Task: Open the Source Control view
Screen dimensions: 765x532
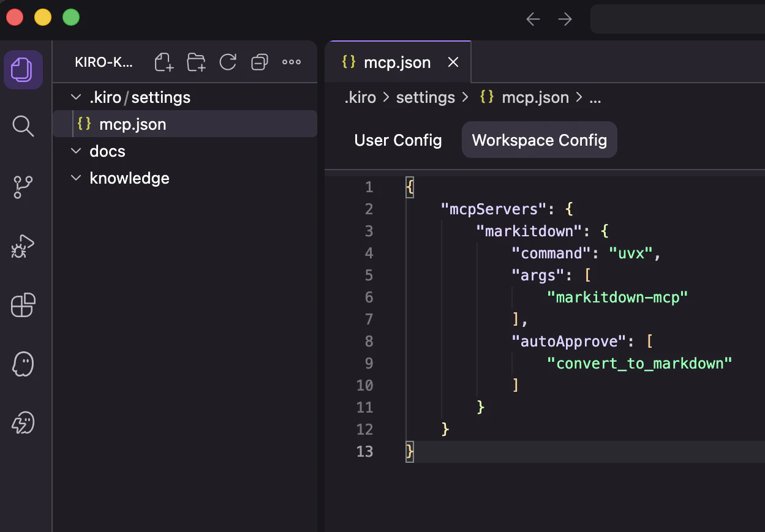Action: coord(23,187)
